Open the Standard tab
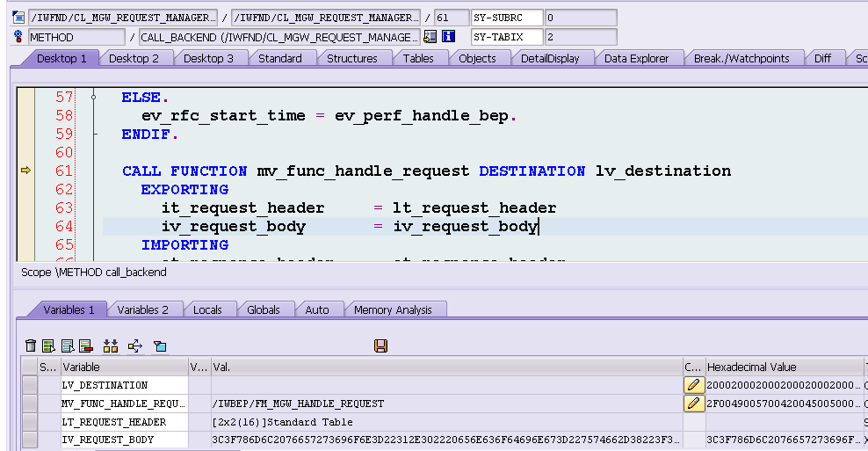 [280, 58]
